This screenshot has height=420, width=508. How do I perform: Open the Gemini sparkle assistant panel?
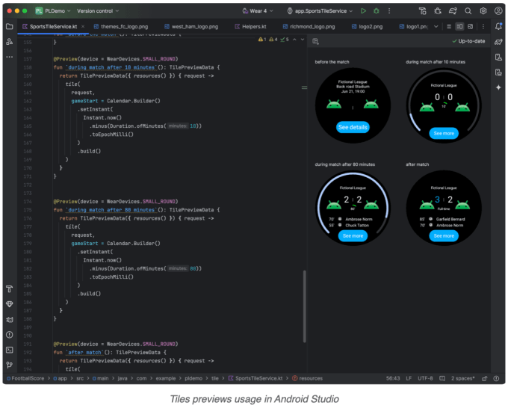pos(498,87)
